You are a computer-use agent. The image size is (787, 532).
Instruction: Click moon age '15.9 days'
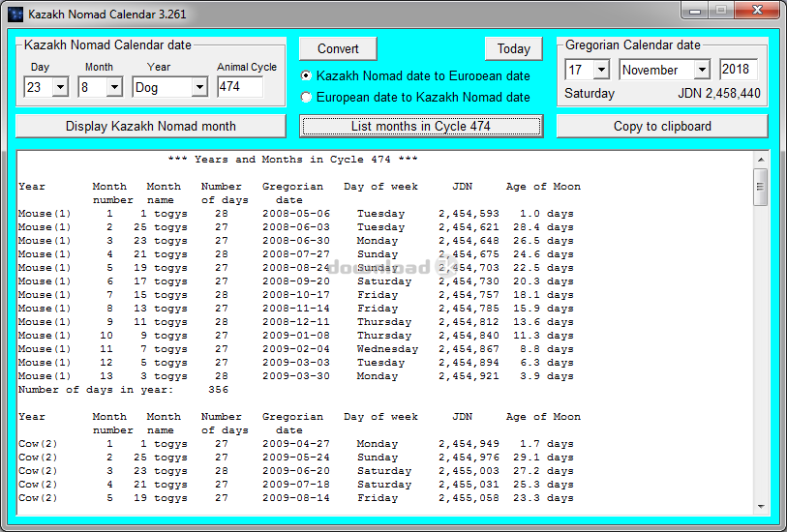click(x=543, y=309)
